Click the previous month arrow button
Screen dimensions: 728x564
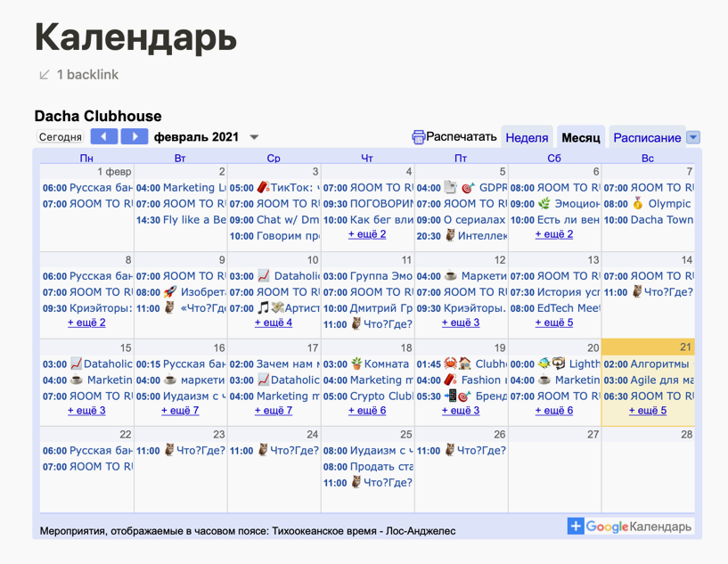[x=104, y=137]
